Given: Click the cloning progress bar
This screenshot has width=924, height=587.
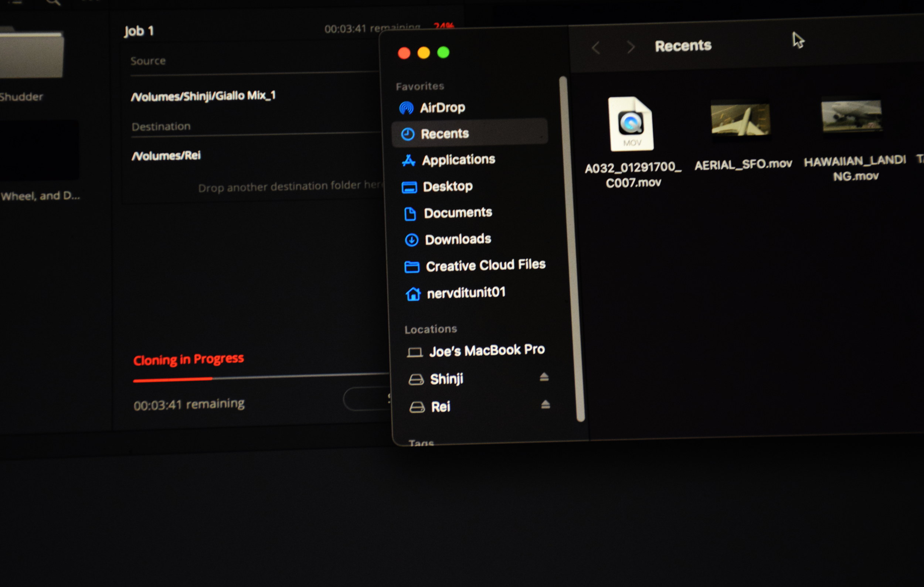Looking at the screenshot, I should coord(261,377).
